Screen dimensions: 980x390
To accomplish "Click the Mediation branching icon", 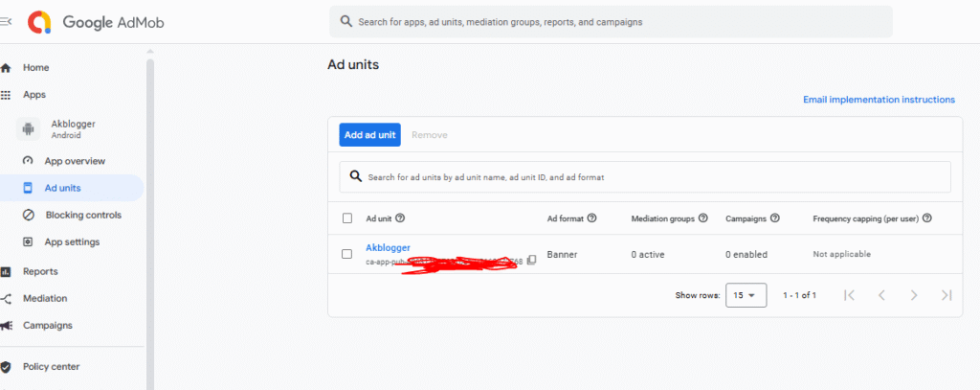I will tap(6, 299).
